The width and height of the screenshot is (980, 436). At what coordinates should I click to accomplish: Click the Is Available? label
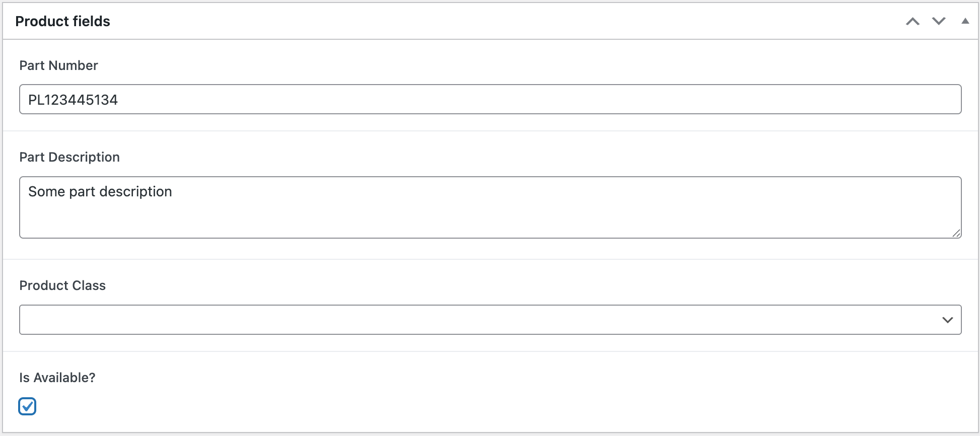coord(57,378)
